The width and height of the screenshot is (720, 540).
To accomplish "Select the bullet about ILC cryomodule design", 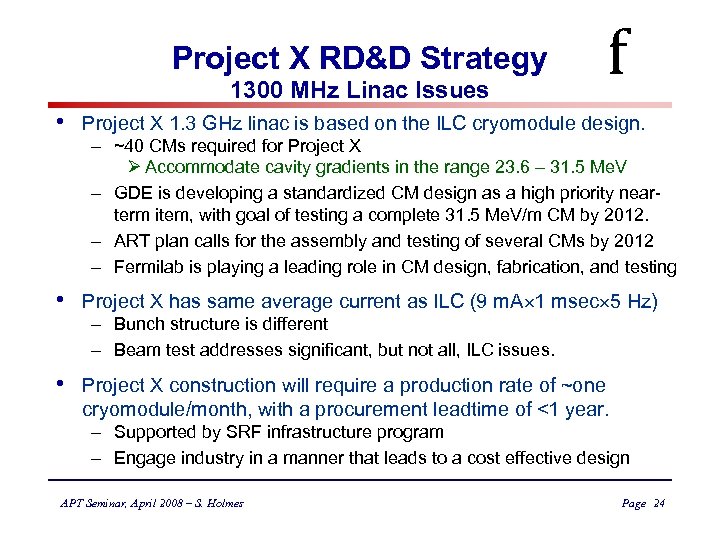I will [x=363, y=124].
